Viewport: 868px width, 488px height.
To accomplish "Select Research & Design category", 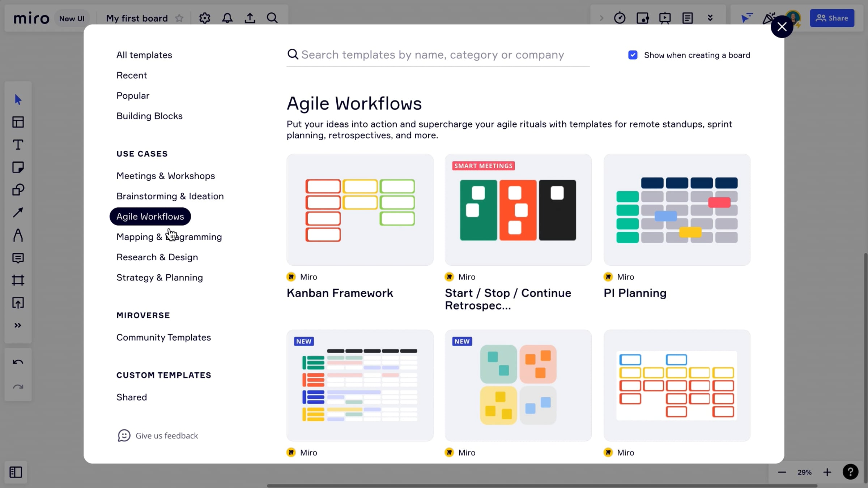I will 157,257.
